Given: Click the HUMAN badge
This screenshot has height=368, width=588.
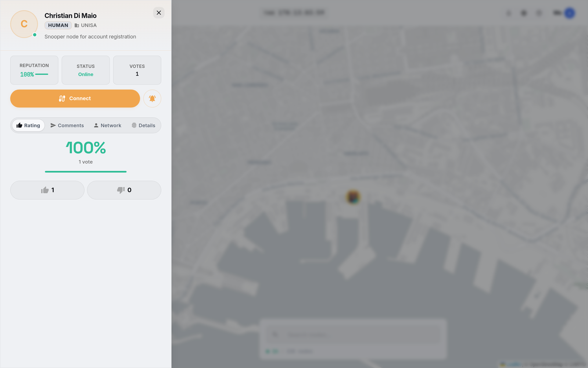Looking at the screenshot, I should point(58,25).
